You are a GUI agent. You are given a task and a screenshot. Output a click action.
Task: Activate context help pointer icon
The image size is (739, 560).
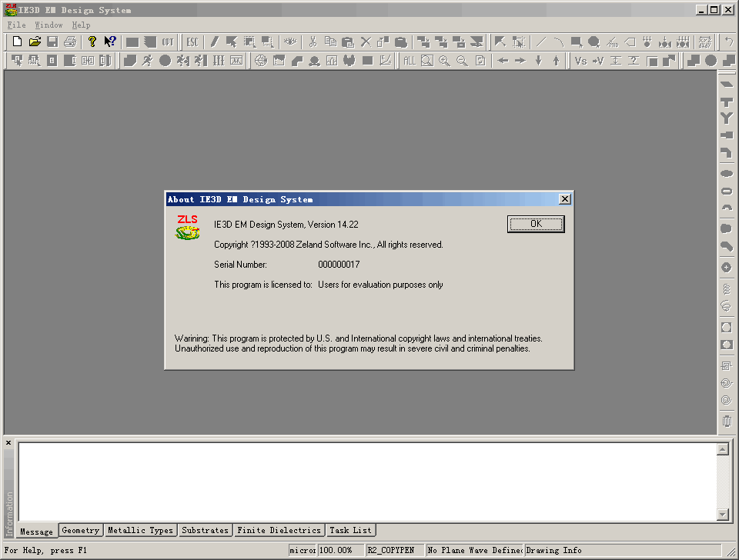110,42
